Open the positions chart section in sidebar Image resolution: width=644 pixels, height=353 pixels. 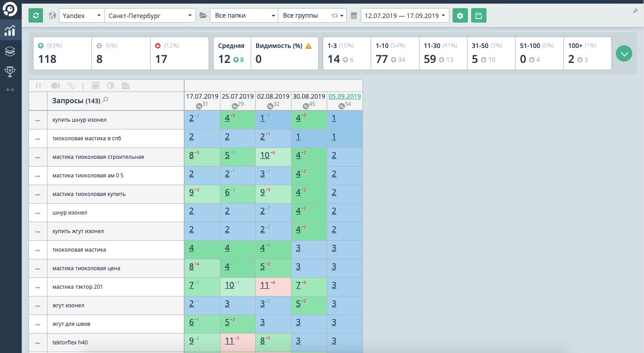pos(10,31)
